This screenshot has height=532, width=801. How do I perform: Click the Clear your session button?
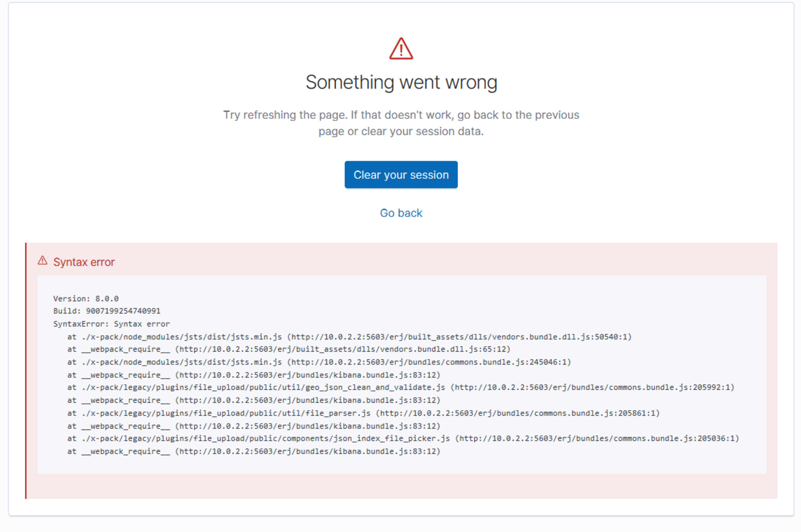click(401, 174)
